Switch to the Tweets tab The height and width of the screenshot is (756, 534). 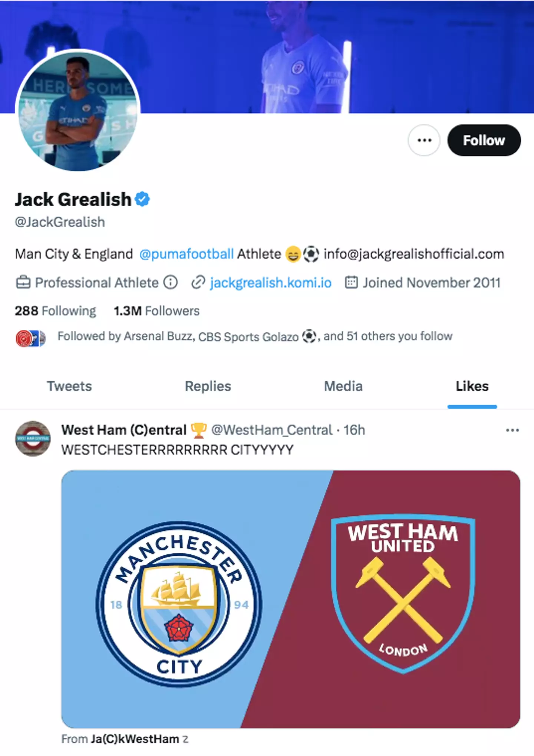click(x=69, y=386)
